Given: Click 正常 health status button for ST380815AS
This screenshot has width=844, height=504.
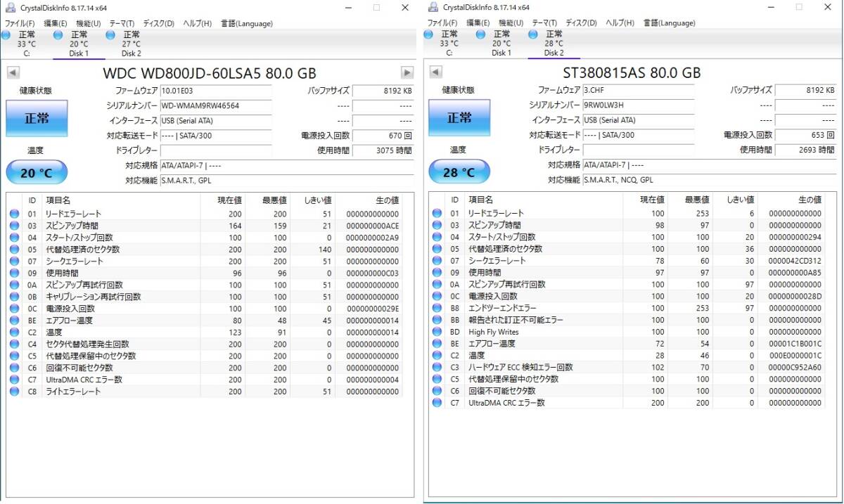Looking at the screenshot, I should pos(459,118).
